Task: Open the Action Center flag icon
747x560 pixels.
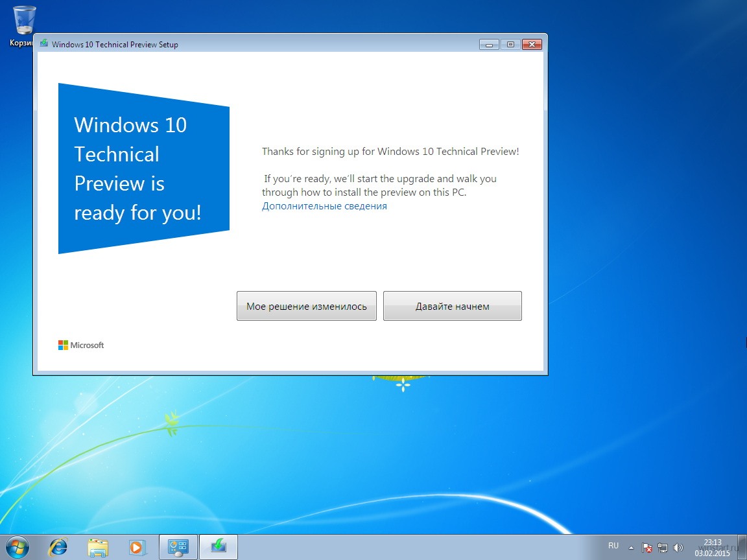Action: pyautogui.click(x=646, y=548)
